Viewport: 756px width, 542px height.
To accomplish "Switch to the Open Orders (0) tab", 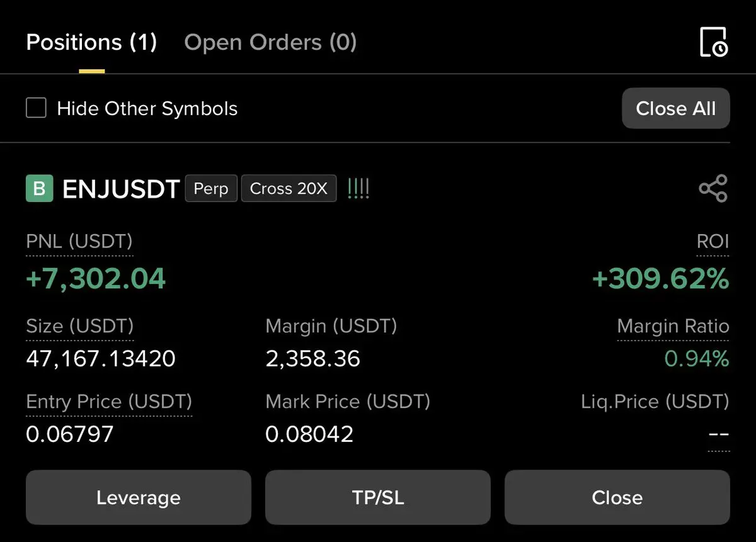I will point(270,42).
